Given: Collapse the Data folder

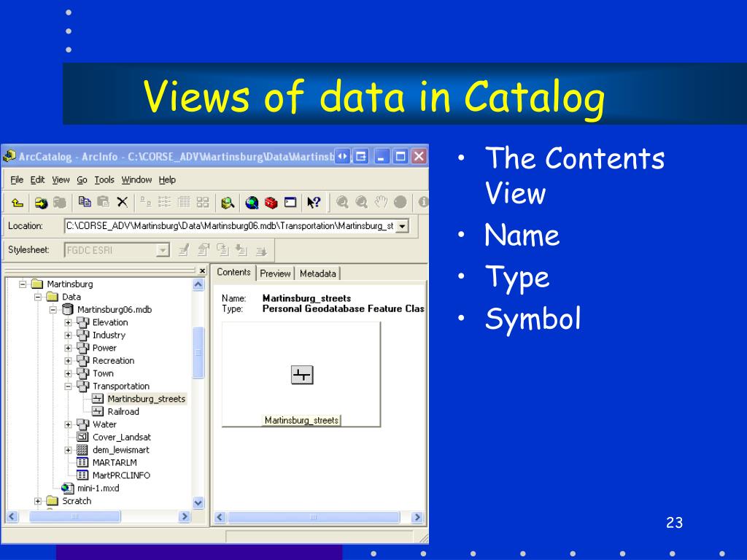Looking at the screenshot, I should click(38, 297).
